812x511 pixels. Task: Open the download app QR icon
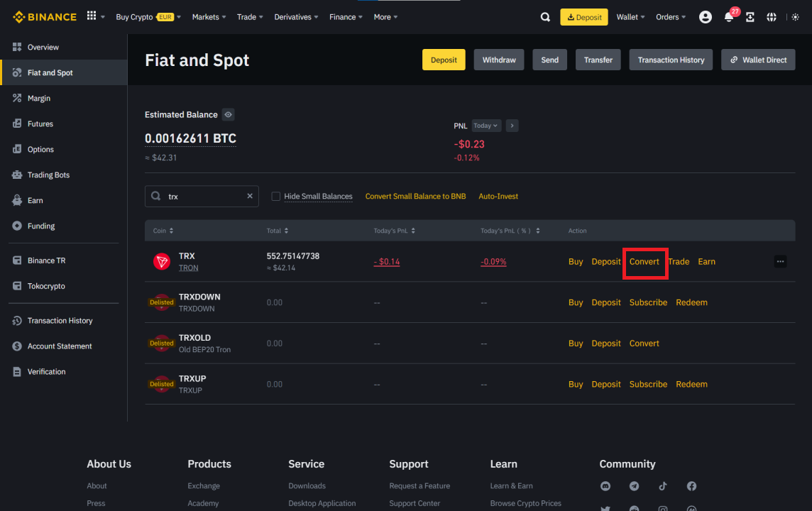[750, 17]
